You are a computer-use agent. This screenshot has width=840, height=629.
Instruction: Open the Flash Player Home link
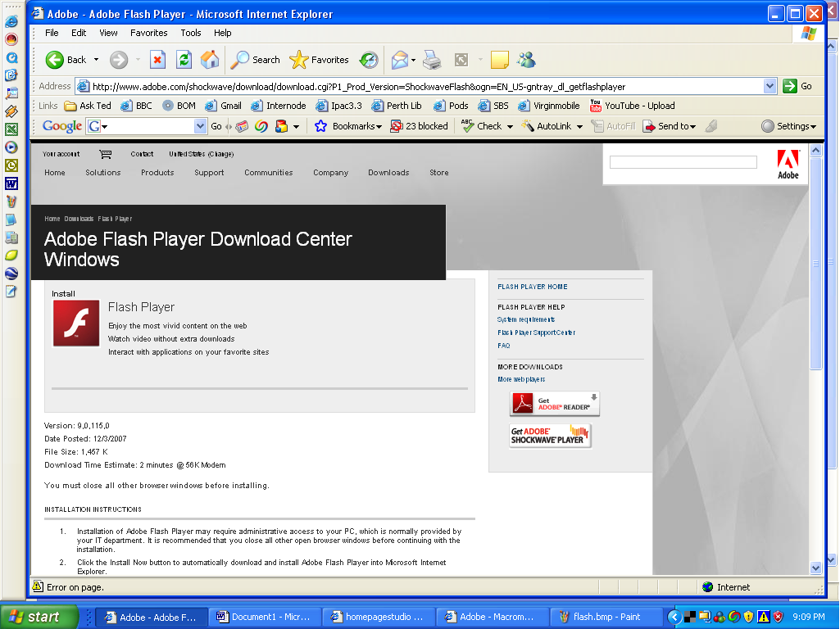click(533, 287)
